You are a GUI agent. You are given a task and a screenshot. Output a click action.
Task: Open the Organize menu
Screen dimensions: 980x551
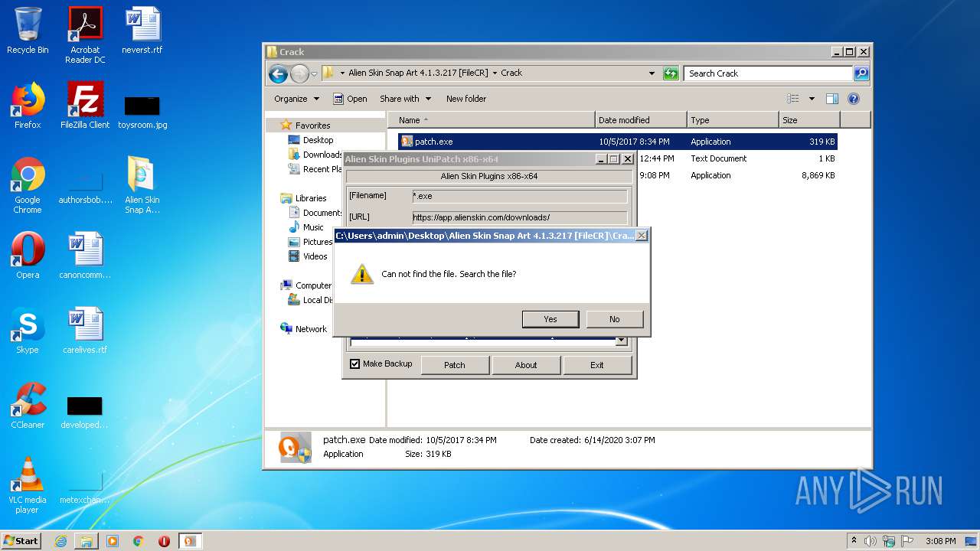pos(296,99)
